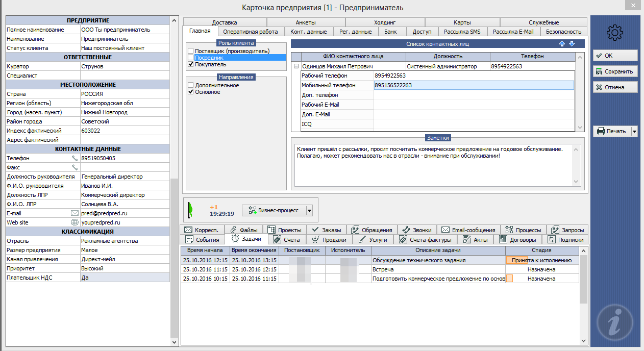Screen dimensions: 644x351
Task: Check Поставщик (производитель) role
Action: [190, 51]
